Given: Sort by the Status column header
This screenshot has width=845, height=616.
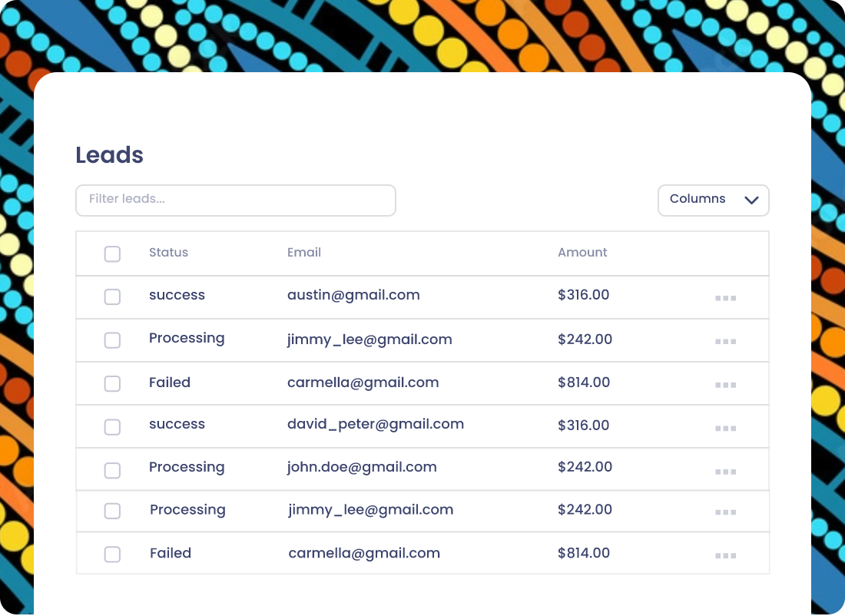Looking at the screenshot, I should tap(168, 252).
